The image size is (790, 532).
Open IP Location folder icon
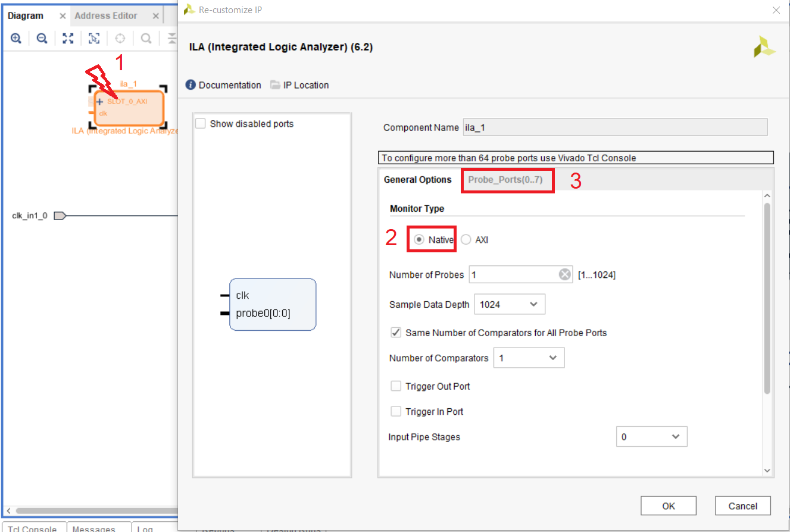tap(275, 85)
